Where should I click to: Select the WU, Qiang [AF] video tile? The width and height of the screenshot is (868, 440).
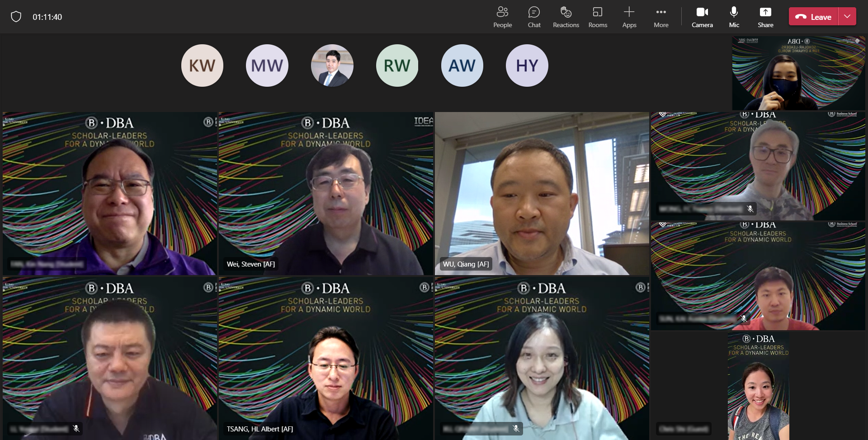pyautogui.click(x=542, y=193)
